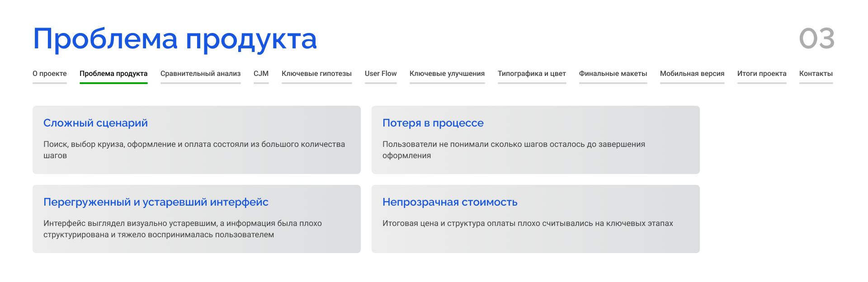Click text starting Поиск, выбор круиза
Image resolution: width=868 pixels, height=282 pixels.
pos(194,150)
